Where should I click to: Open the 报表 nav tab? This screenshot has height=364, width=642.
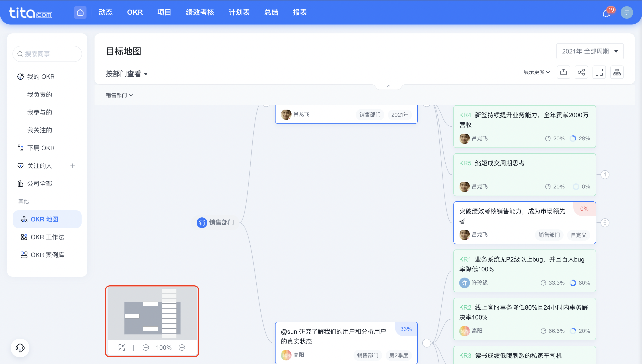300,12
